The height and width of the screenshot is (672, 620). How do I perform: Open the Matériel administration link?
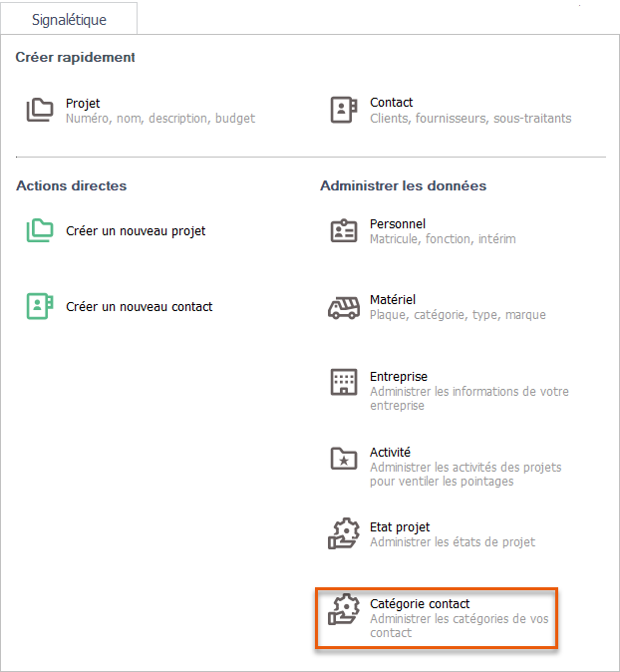click(393, 300)
